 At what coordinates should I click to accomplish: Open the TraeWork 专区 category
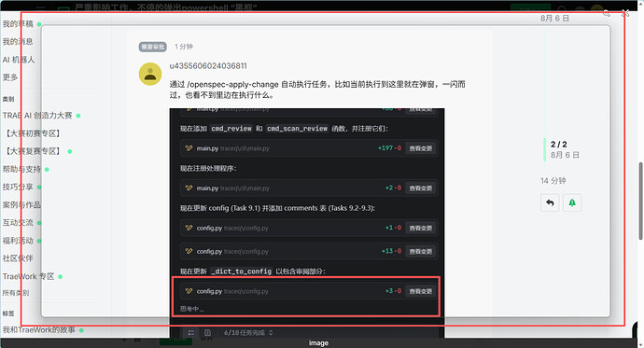coord(28,276)
